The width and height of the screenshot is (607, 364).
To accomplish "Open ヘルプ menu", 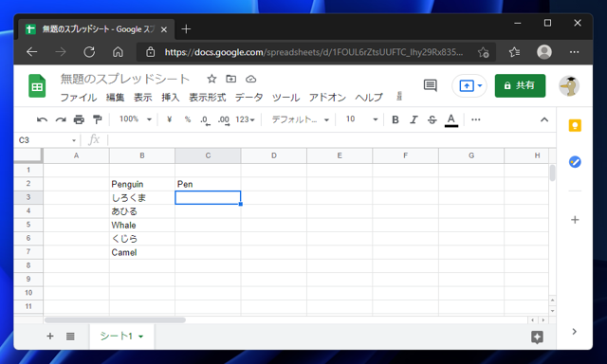I will point(369,98).
